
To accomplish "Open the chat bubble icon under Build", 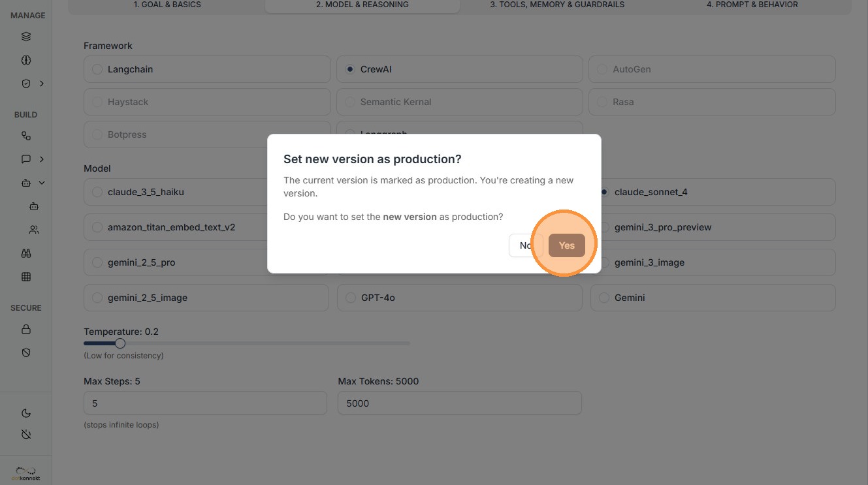I will pos(26,159).
